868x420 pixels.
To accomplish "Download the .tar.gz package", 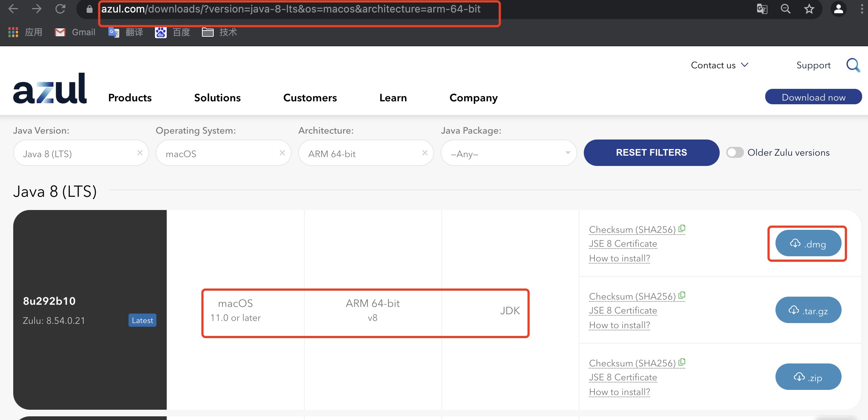I will 808,310.
